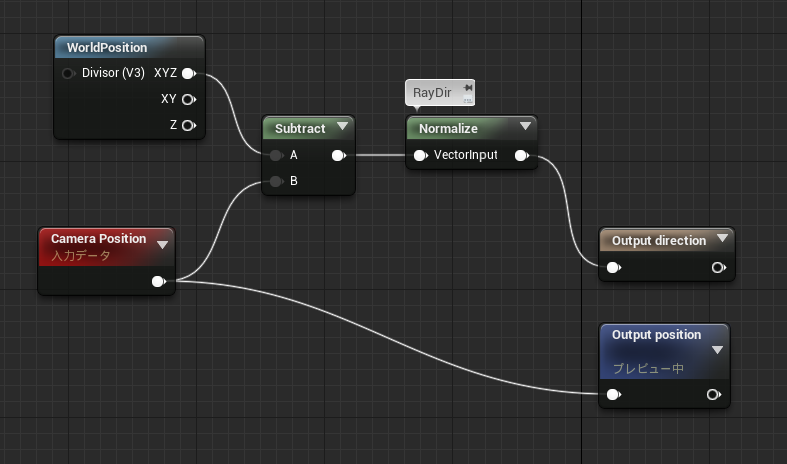Click the Output direction output pin
This screenshot has width=787, height=464.
click(719, 268)
